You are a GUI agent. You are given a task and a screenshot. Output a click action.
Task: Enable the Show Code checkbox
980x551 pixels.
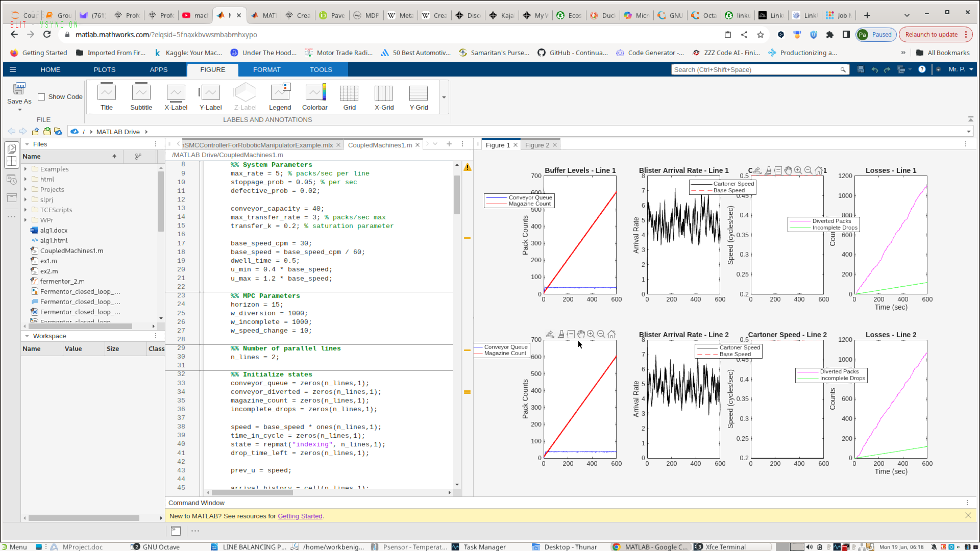(x=42, y=97)
